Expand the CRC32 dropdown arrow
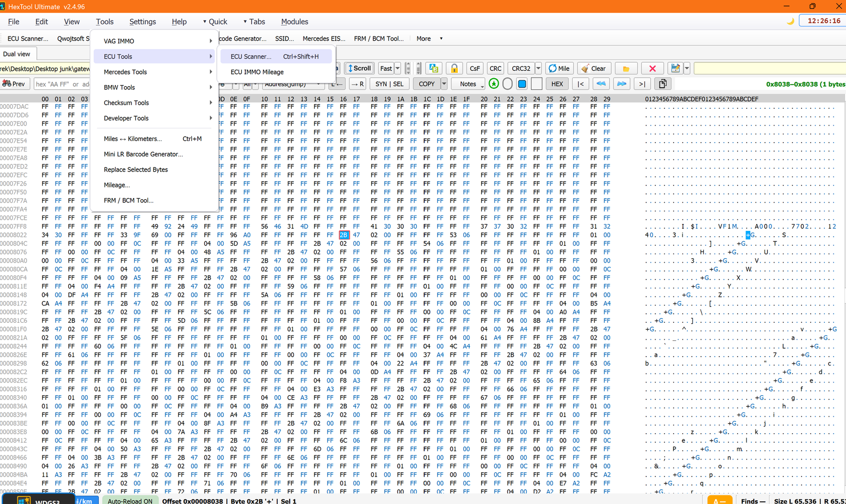Screen dimensions: 846x504 (538, 68)
